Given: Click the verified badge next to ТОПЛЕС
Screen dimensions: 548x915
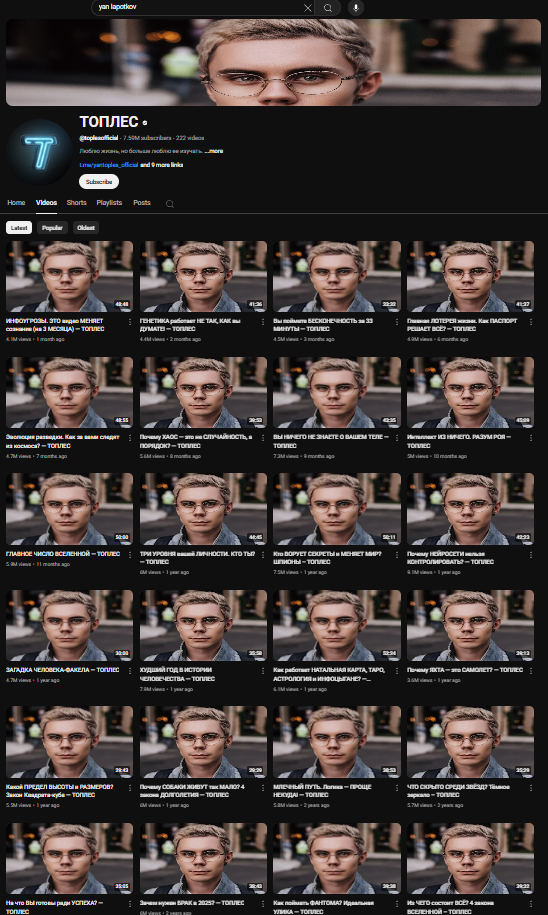Looking at the screenshot, I should (x=145, y=123).
